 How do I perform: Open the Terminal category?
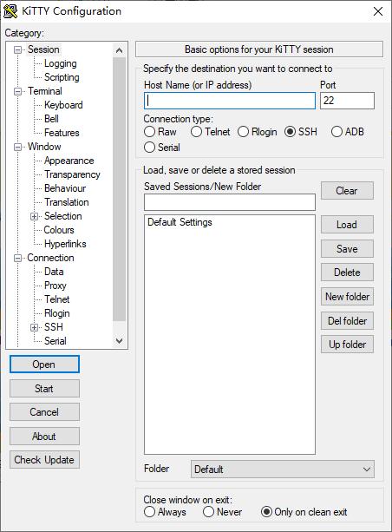tap(45, 91)
